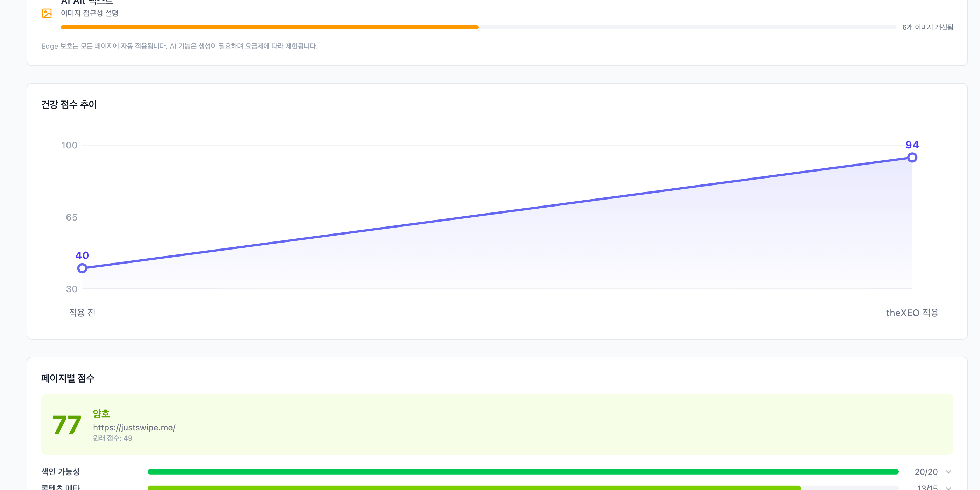Viewport: 980px width, 490px height.
Task: Click the '적용 전' axis label
Action: pos(82,313)
